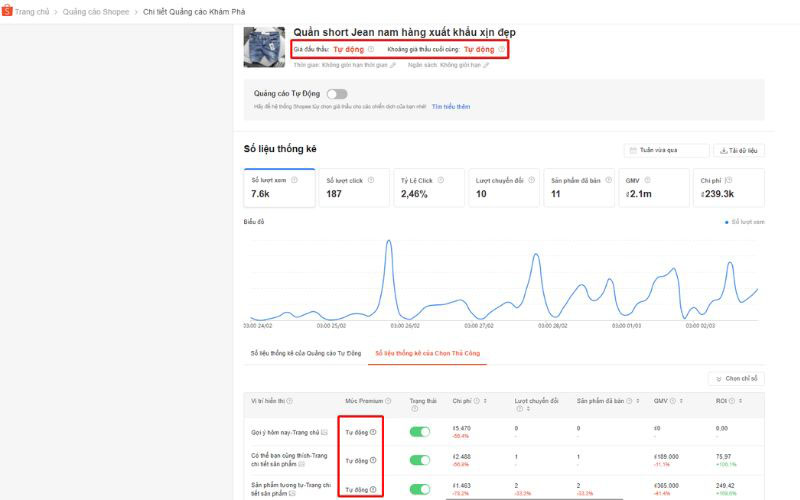Edit the Ngân sách budget via pencil icon
Viewport: 800px width, 500px height.
(486, 65)
